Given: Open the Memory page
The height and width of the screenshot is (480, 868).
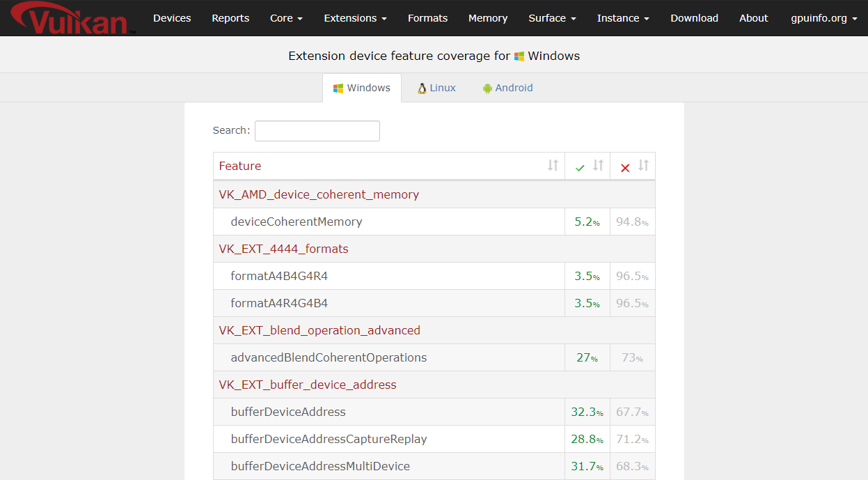Looking at the screenshot, I should [x=488, y=18].
